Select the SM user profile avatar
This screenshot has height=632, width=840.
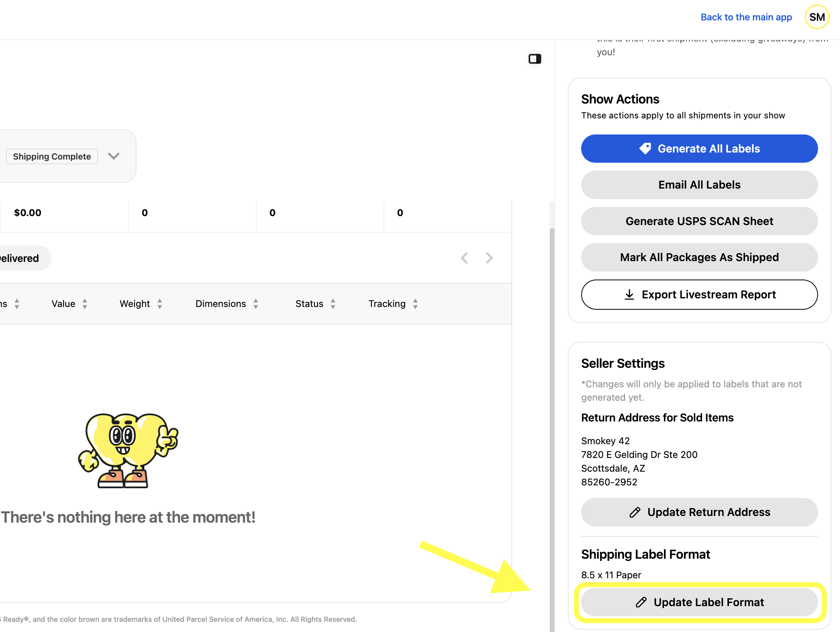pyautogui.click(x=818, y=16)
